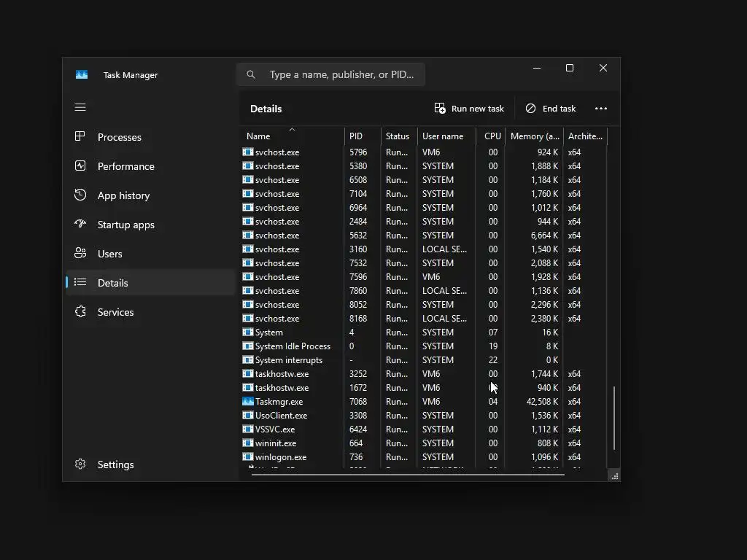Click the window resize grip icon
This screenshot has height=560, width=747.
click(x=614, y=475)
